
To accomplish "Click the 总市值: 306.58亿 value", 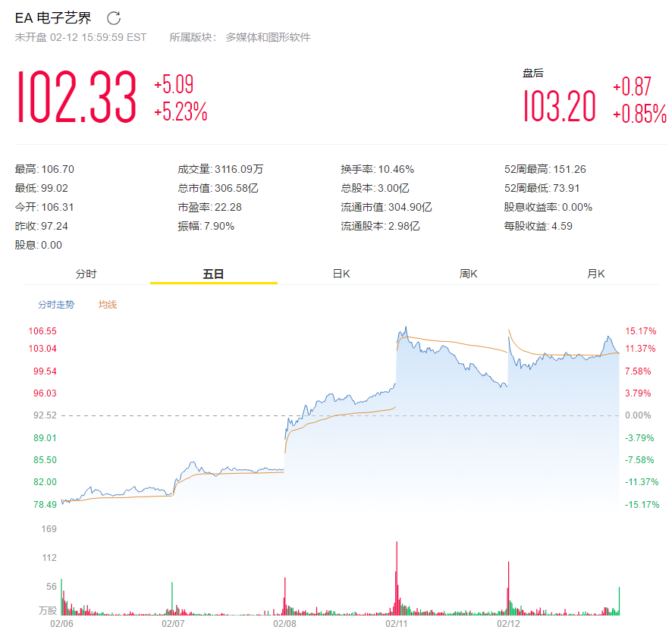I will (x=218, y=188).
